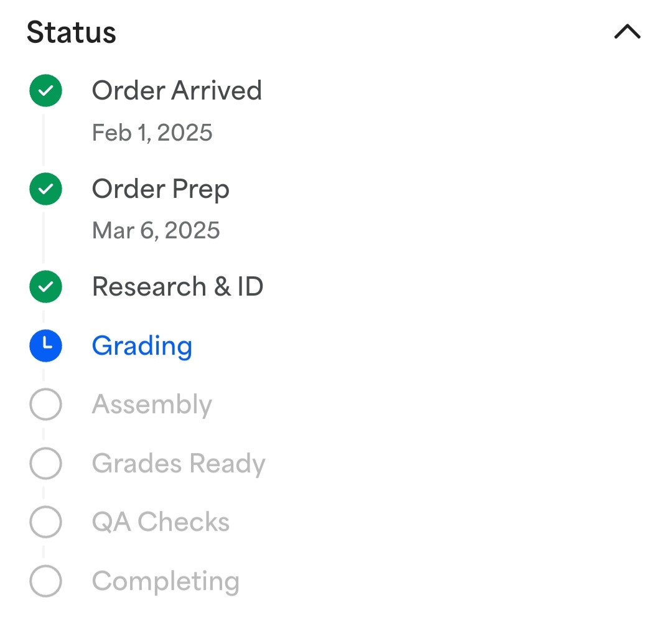The width and height of the screenshot is (672, 626).
Task: Click the Feb 1, 2025 arrival date
Action: (152, 133)
